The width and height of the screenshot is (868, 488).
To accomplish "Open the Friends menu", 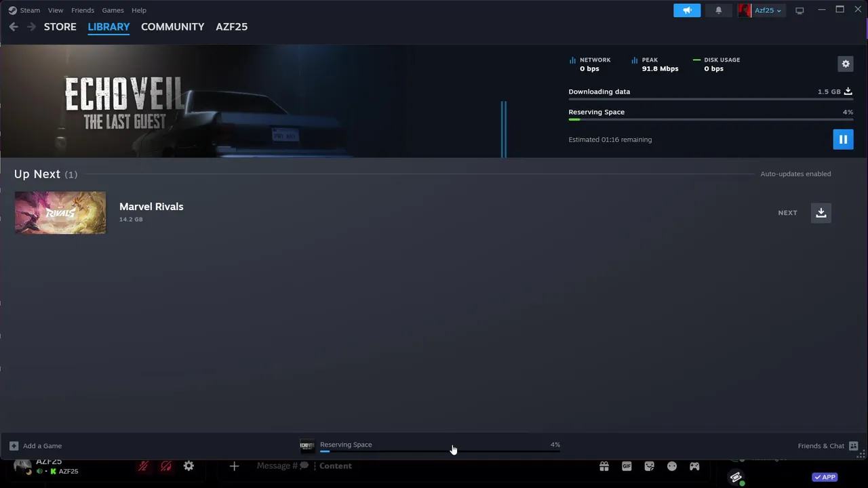I will [83, 10].
